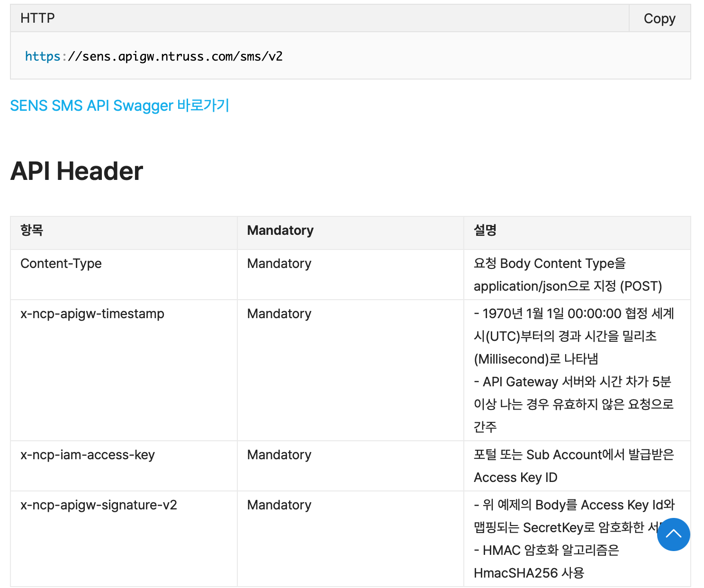Select the Content-Type header name cell
This screenshot has height=588, width=704.
pos(61,264)
